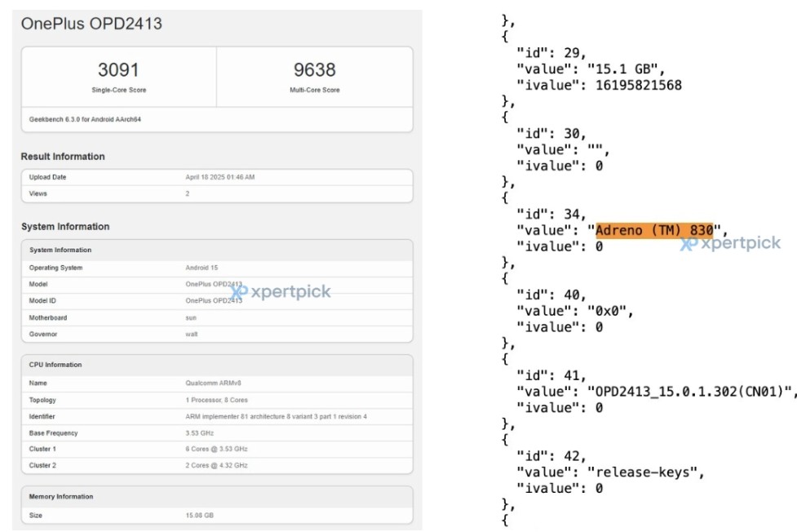Select the "OPD2413_15.0.1.302(CN01)" build value

point(690,392)
